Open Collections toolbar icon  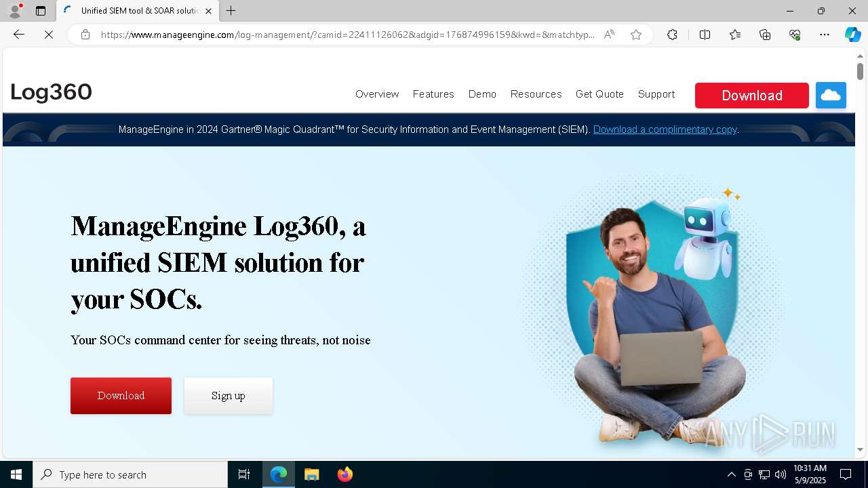tap(765, 35)
